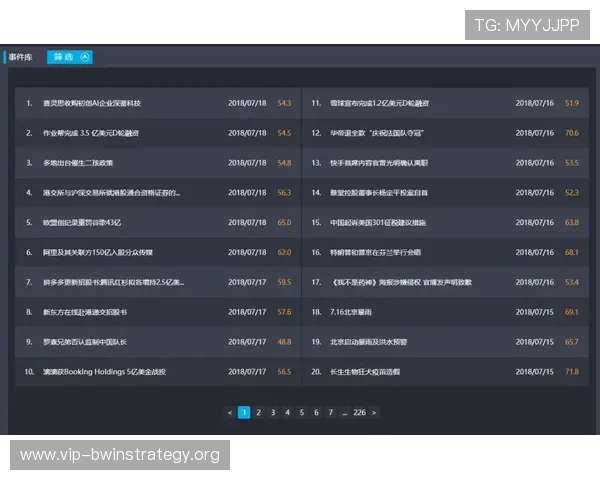Open event 3 about 二孩政策
Viewport: 600px width, 480px height.
[78, 163]
